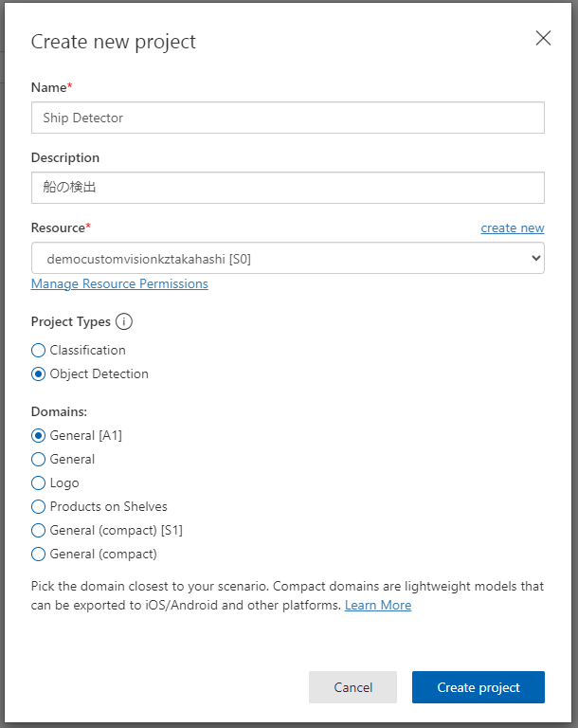
Task: Click the Project Types info icon
Action: point(124,321)
